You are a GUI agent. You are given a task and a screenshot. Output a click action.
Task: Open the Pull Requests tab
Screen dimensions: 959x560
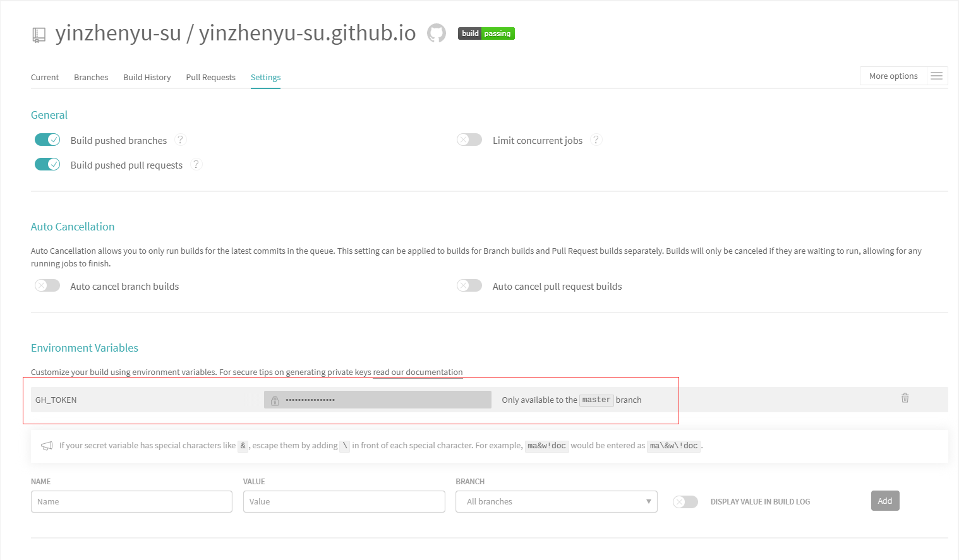pyautogui.click(x=210, y=77)
